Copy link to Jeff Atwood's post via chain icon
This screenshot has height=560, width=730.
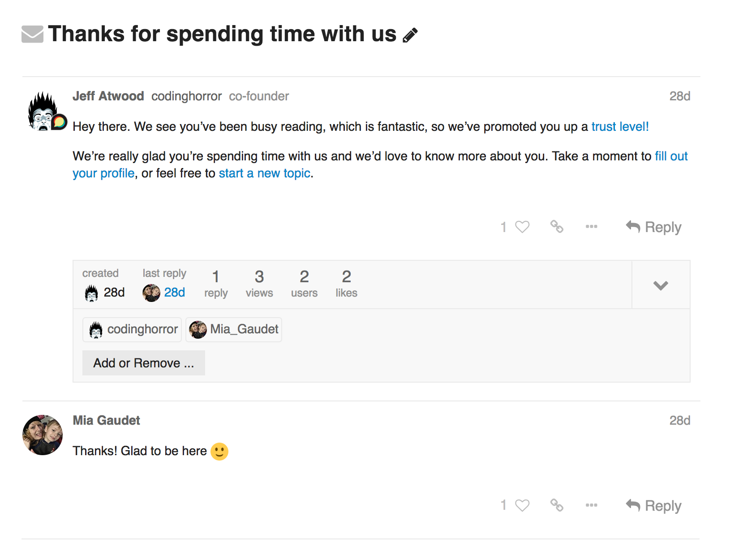[x=557, y=227]
